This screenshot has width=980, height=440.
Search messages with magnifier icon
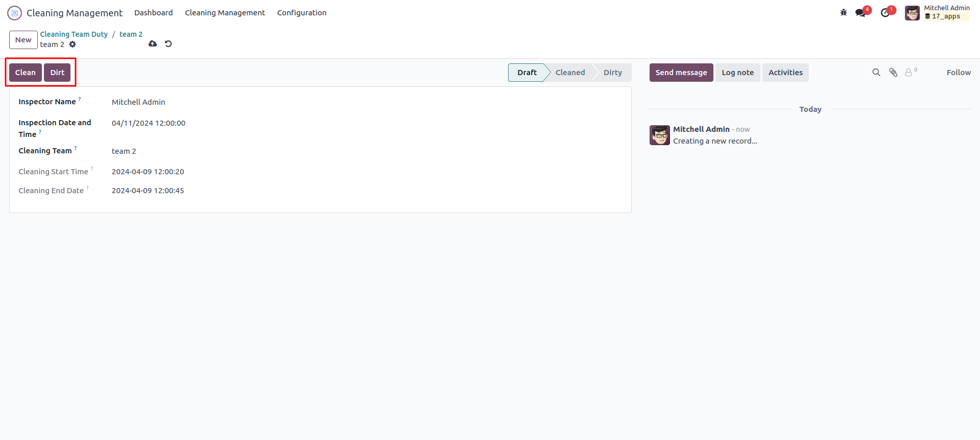pyautogui.click(x=876, y=73)
